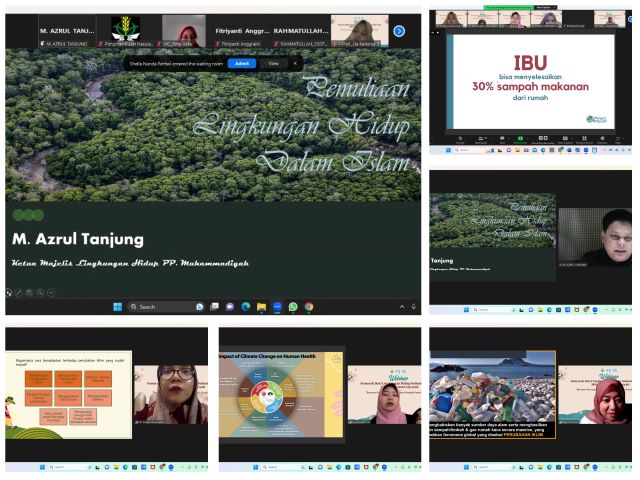
Task: Select the MC participant video tile
Action: point(184,31)
